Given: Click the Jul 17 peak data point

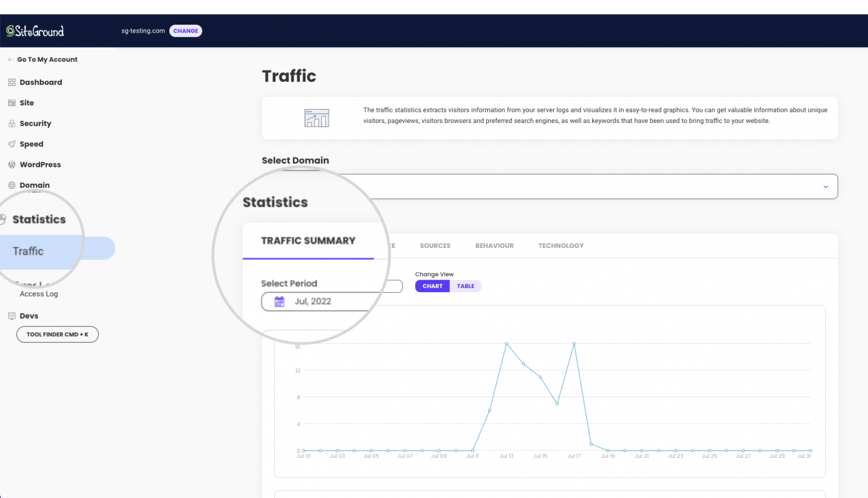Looking at the screenshot, I should coord(574,344).
